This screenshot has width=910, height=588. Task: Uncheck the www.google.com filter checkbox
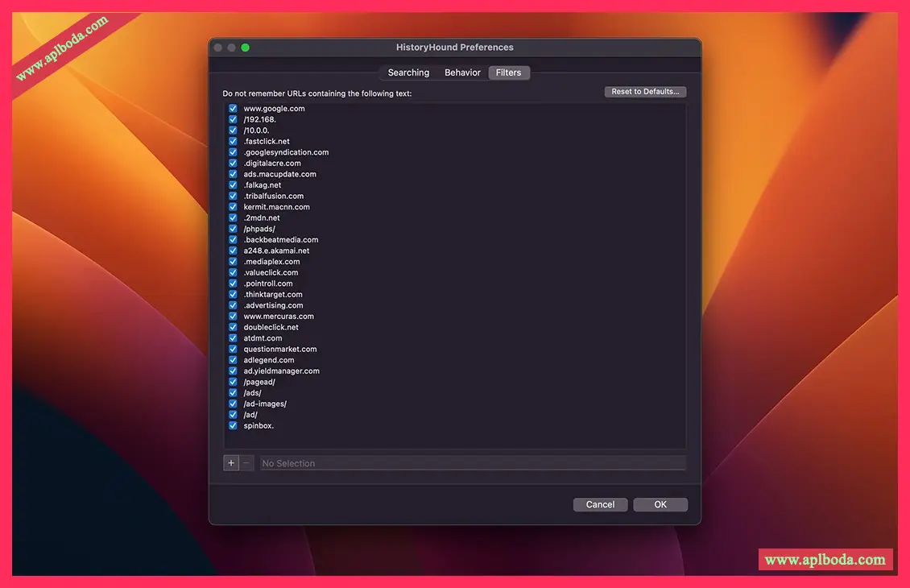[x=233, y=109]
